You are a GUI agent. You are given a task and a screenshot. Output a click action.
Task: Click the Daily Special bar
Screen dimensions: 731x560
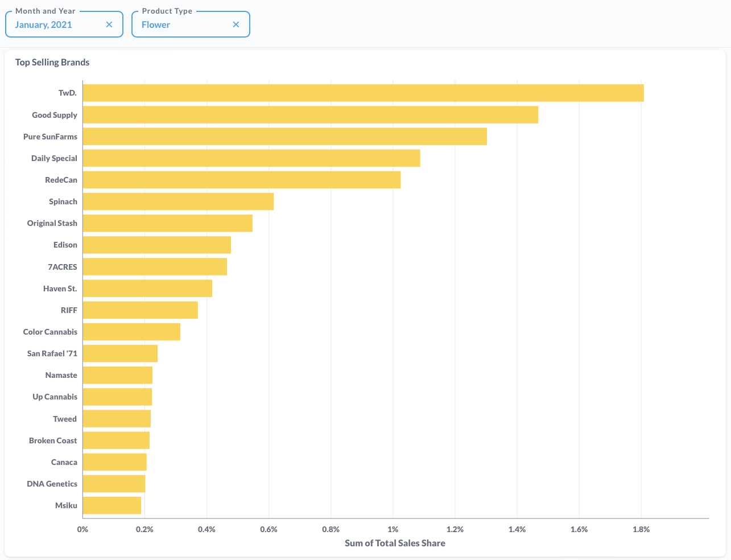coord(251,158)
